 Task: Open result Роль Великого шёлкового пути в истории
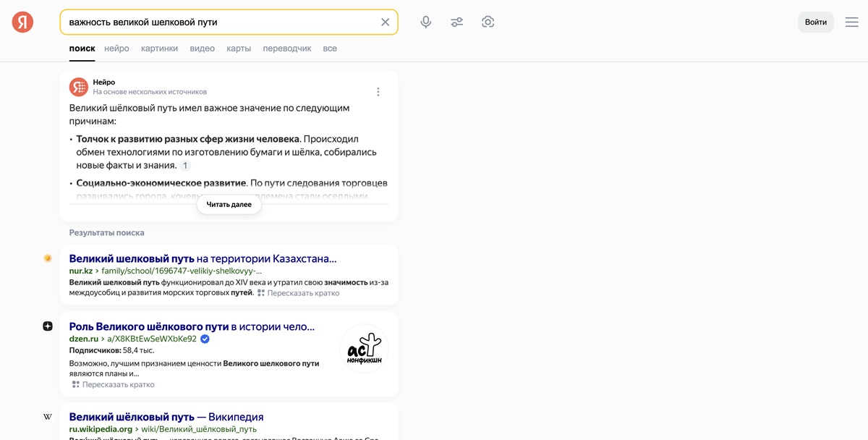pos(192,326)
